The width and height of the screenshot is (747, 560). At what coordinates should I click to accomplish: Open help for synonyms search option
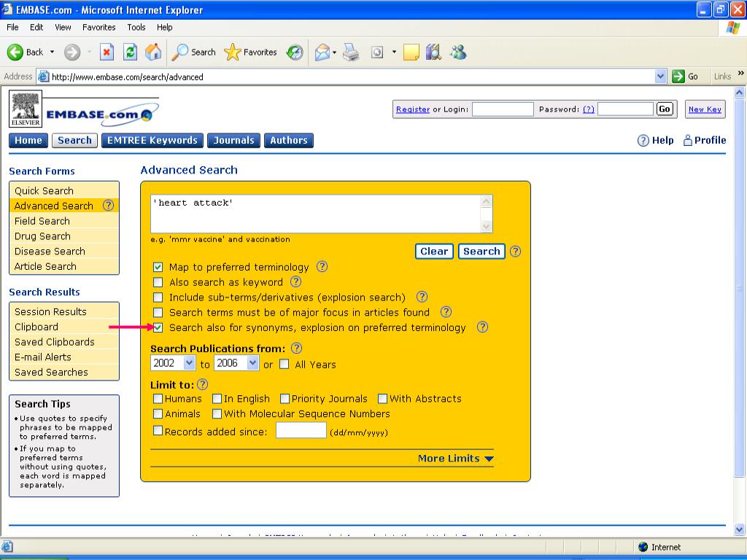coord(483,327)
